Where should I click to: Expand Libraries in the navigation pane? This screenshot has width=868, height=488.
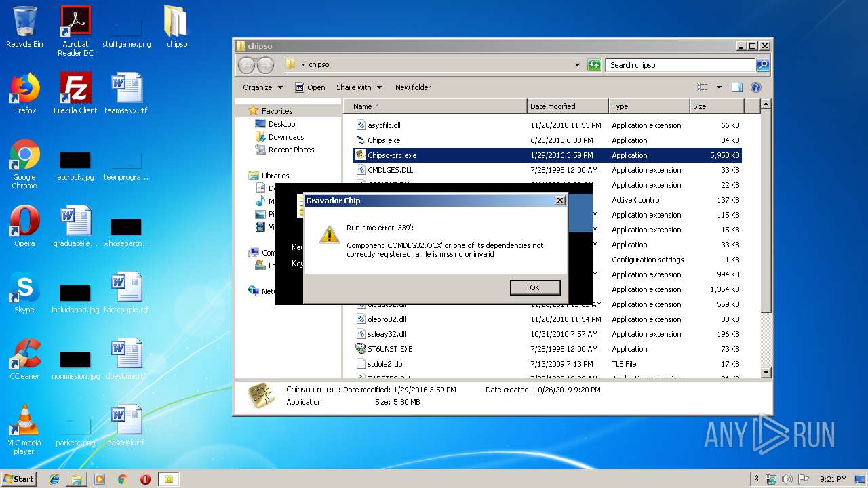point(275,176)
